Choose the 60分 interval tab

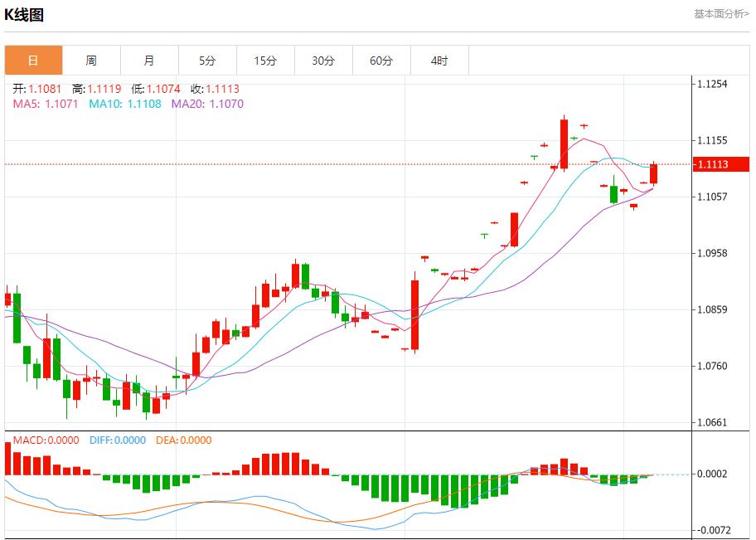tap(381, 61)
